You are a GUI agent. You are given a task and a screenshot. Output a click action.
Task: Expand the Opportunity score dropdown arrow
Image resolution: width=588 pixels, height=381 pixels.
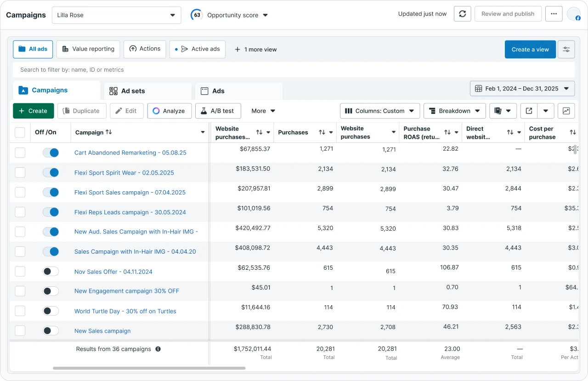coord(266,15)
